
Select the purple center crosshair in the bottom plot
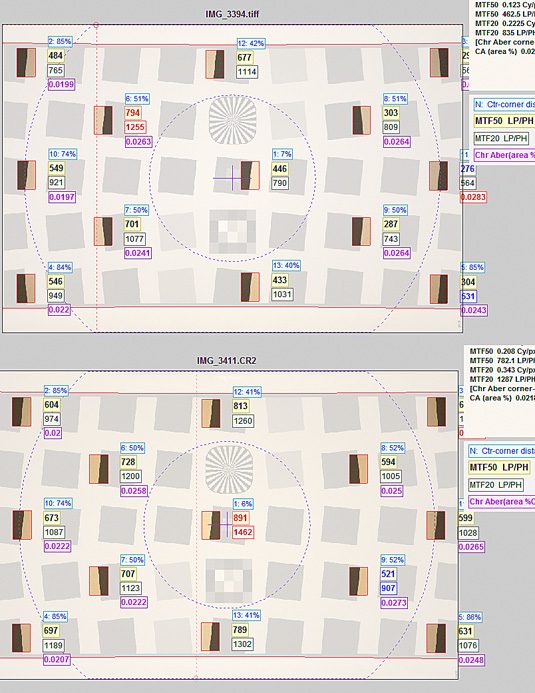[x=227, y=525]
